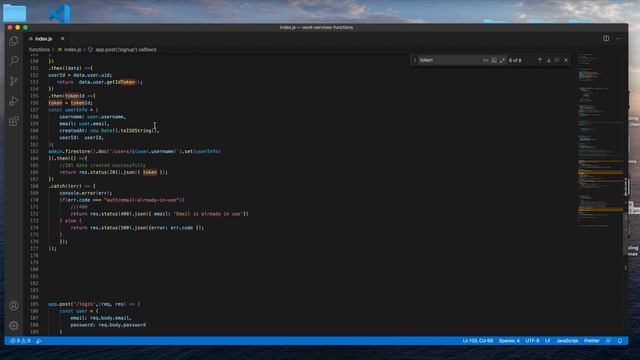The image size is (640, 360).
Task: Change file encoding 'UTF-8'
Action: [532, 340]
